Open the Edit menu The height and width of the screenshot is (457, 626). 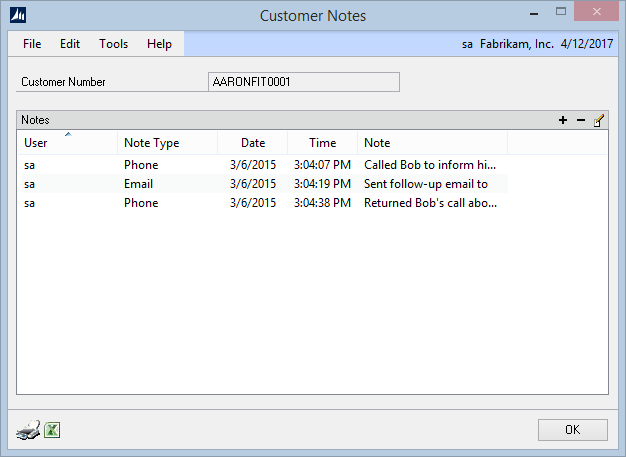70,44
